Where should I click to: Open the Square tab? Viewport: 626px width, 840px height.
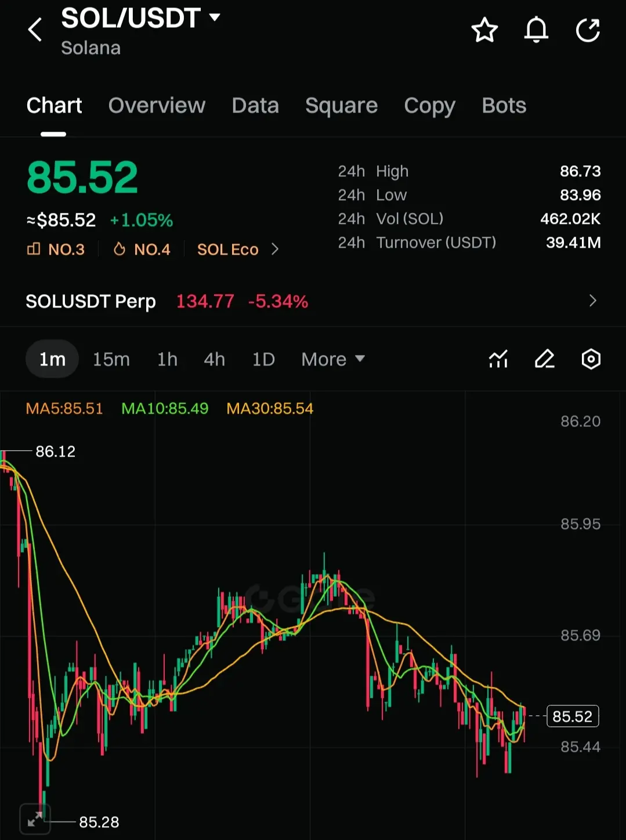coord(341,106)
